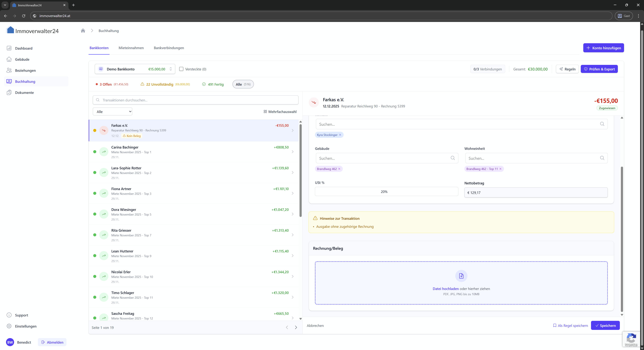Image resolution: width=644 pixels, height=350 pixels.
Task: Click the upload file icon in the dropzone
Action: tap(461, 276)
